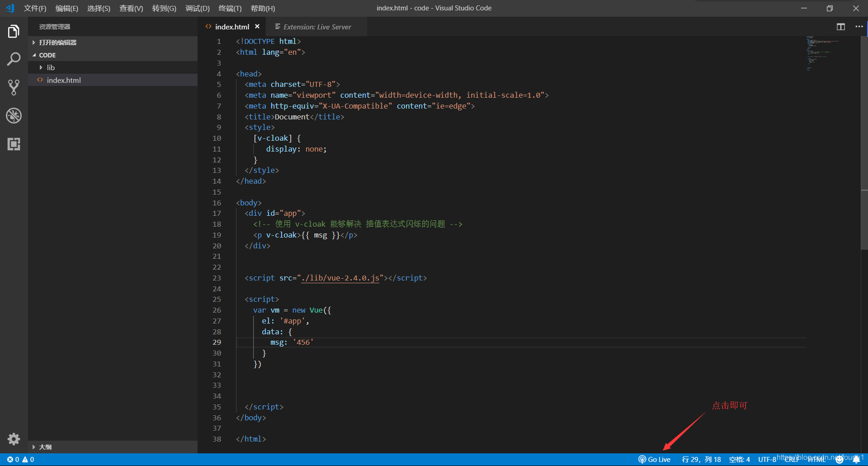Viewport: 868px width, 466px height.
Task: Open the 帮助(H) menu
Action: point(263,8)
